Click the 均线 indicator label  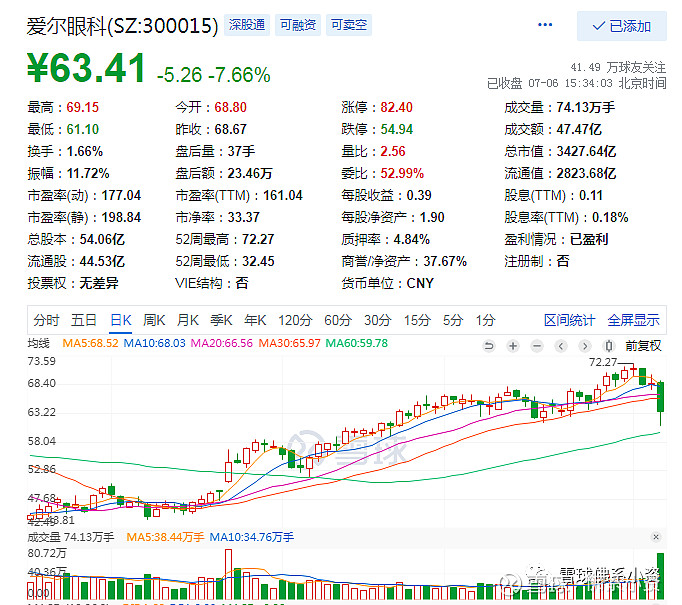38,343
